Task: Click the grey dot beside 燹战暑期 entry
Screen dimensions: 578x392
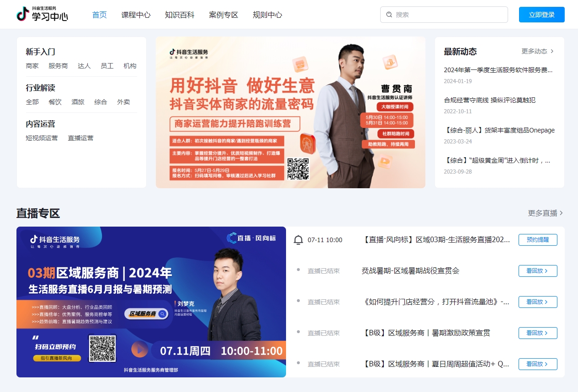Action: pos(298,270)
